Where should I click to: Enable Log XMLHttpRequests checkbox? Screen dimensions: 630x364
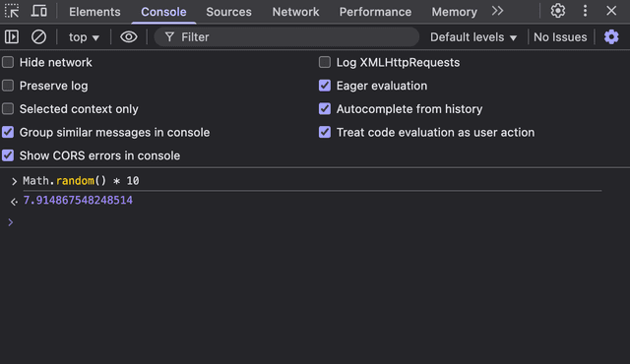pyautogui.click(x=325, y=62)
